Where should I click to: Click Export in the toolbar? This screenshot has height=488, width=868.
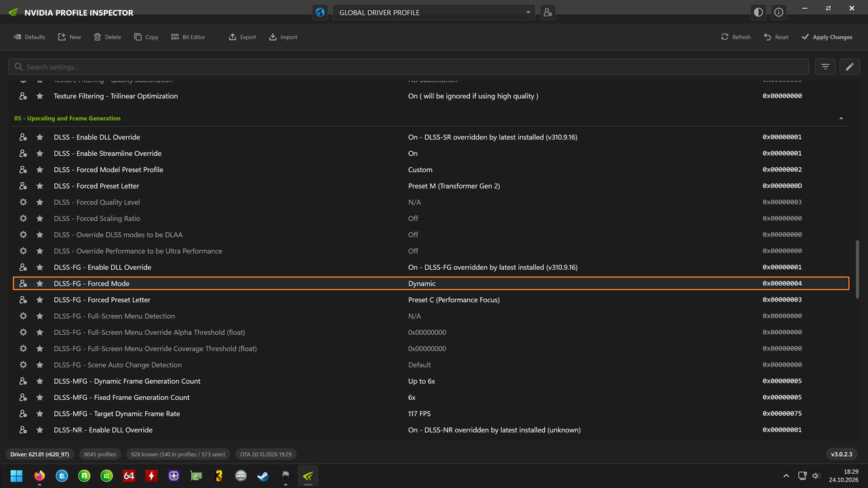coord(242,37)
